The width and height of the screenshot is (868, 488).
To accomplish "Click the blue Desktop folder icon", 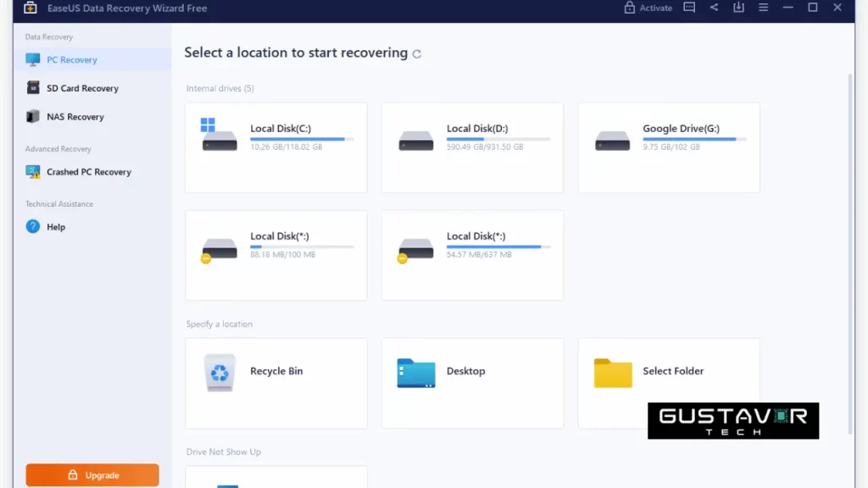I will point(415,373).
